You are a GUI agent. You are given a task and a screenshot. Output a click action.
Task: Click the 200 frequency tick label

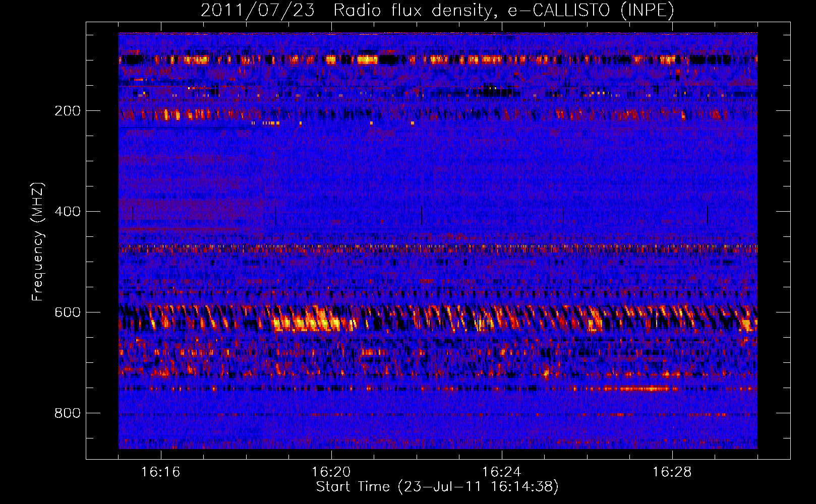pos(68,111)
